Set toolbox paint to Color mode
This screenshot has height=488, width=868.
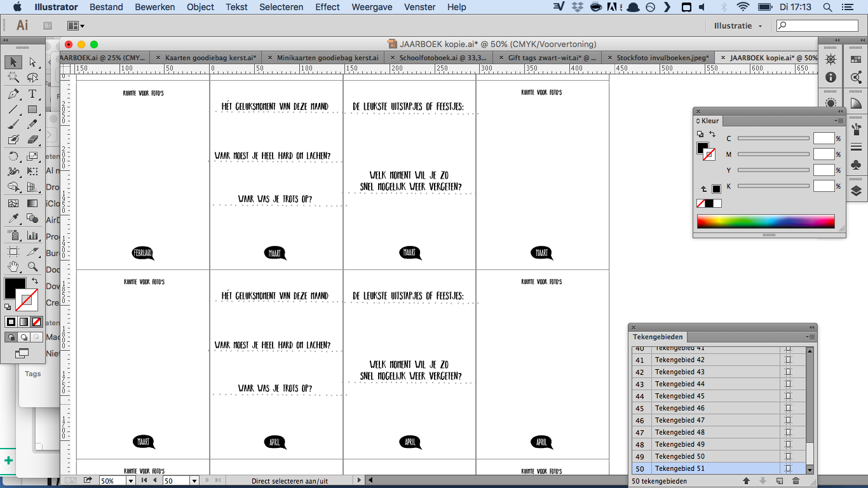11,322
